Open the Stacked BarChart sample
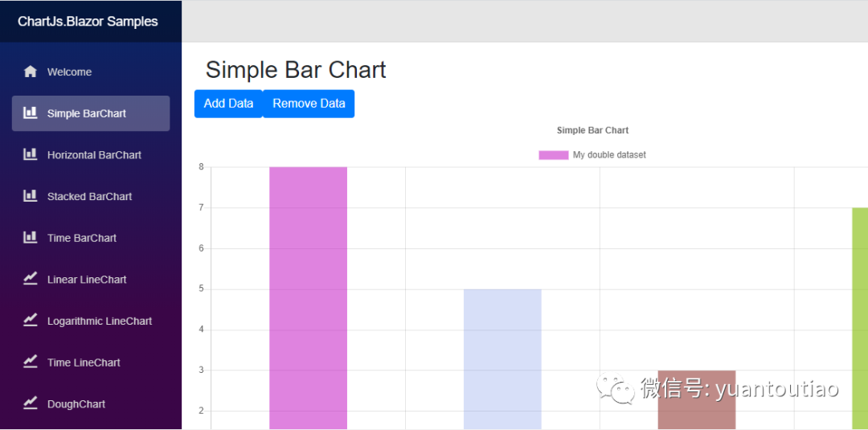The width and height of the screenshot is (868, 430). coord(91,196)
